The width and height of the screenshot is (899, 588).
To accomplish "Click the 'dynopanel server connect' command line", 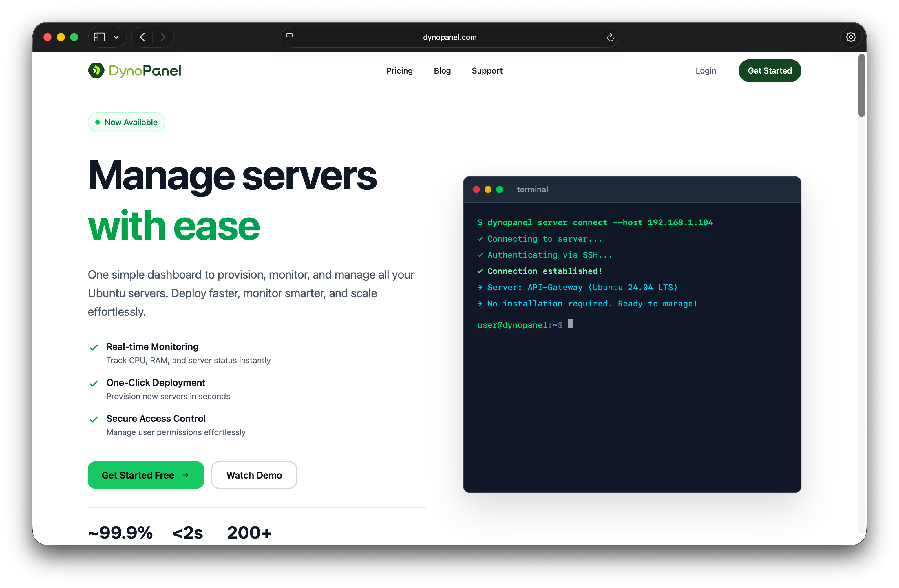I will tap(595, 222).
